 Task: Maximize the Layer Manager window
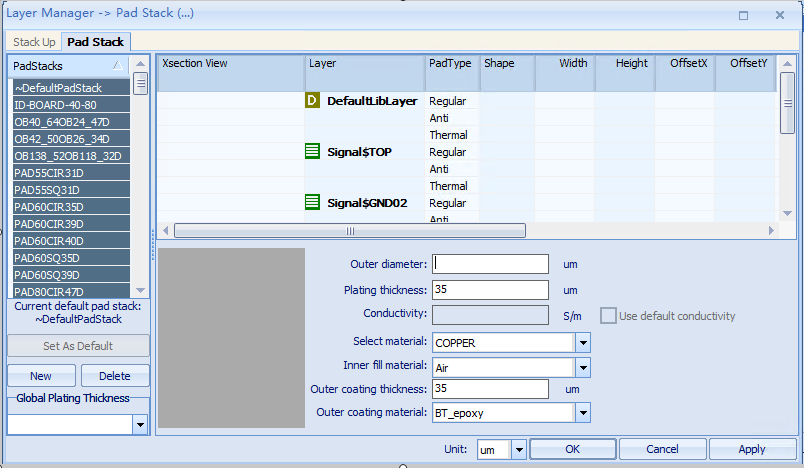click(x=743, y=15)
